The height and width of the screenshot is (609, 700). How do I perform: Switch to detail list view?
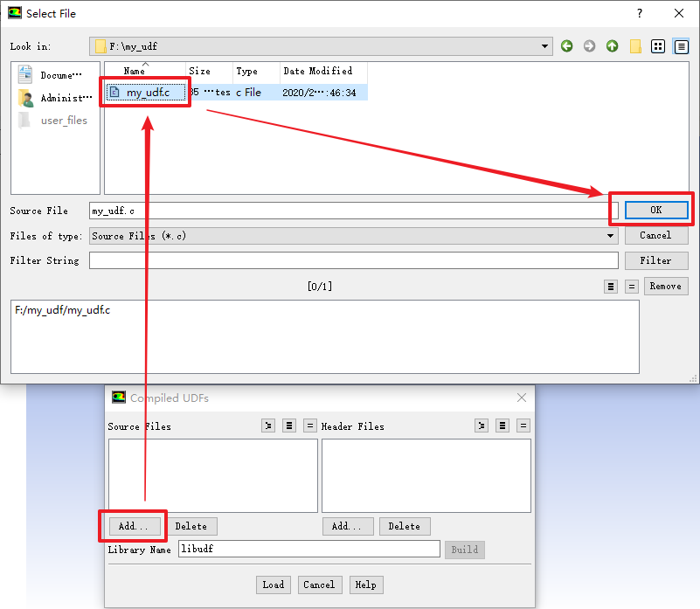click(681, 46)
